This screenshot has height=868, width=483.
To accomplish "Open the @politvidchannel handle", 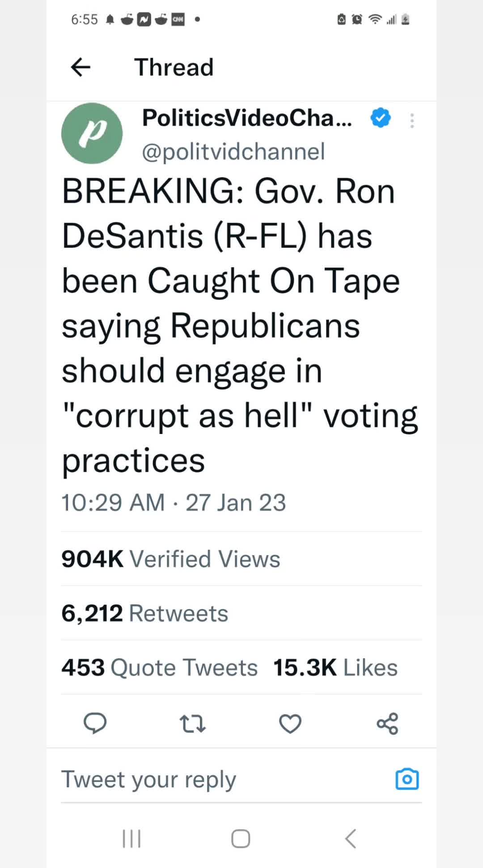I will (233, 152).
